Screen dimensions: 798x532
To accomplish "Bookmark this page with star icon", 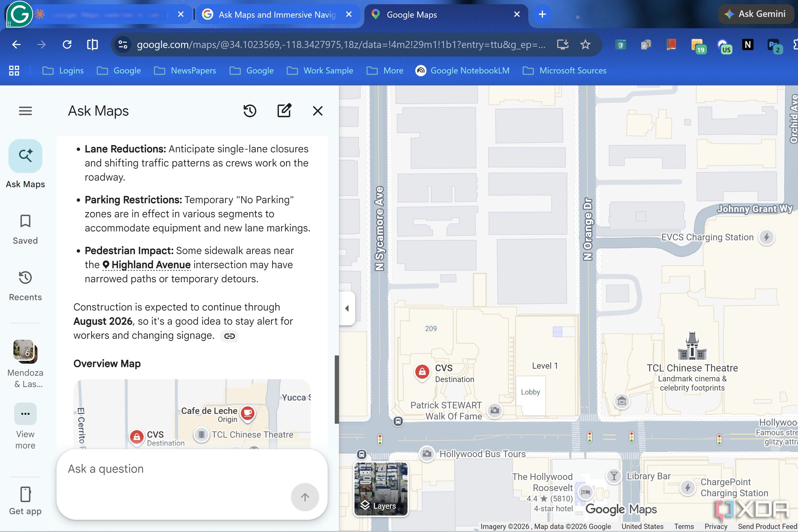I will (585, 44).
